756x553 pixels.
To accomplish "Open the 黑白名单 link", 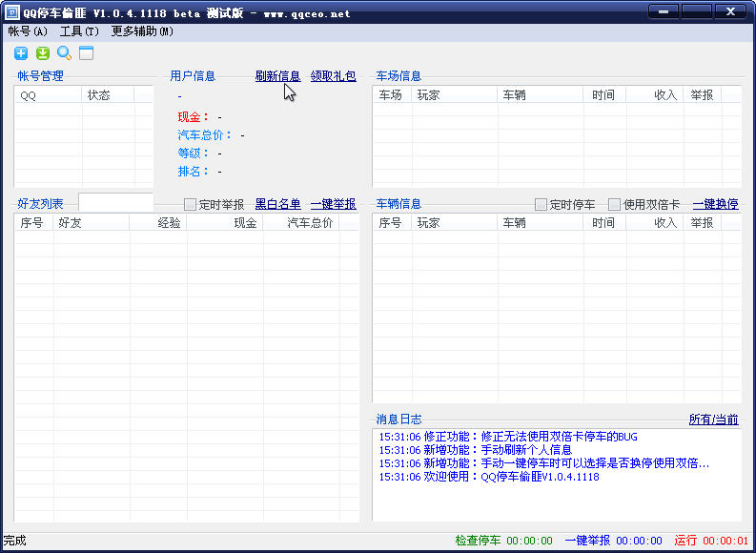I will coord(277,204).
